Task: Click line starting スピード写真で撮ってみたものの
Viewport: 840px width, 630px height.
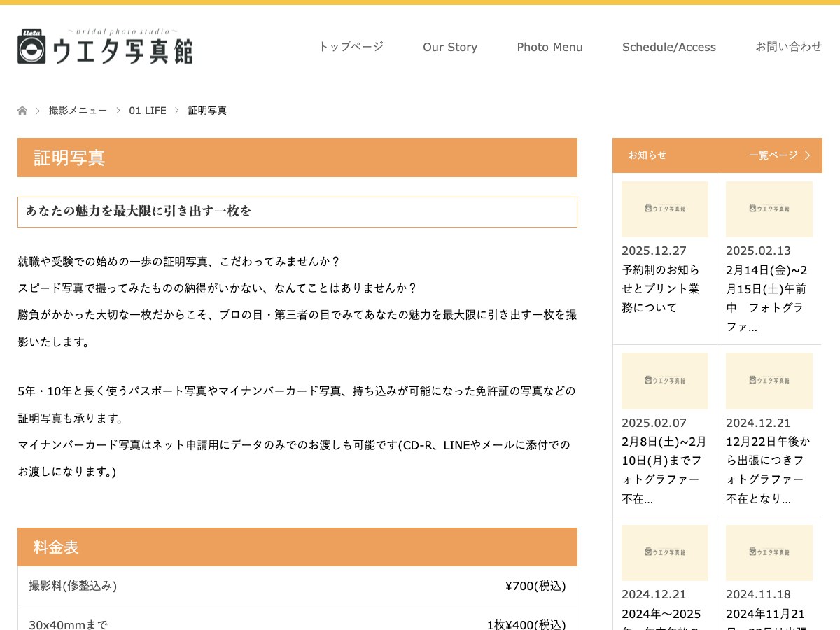Action: click(218, 288)
